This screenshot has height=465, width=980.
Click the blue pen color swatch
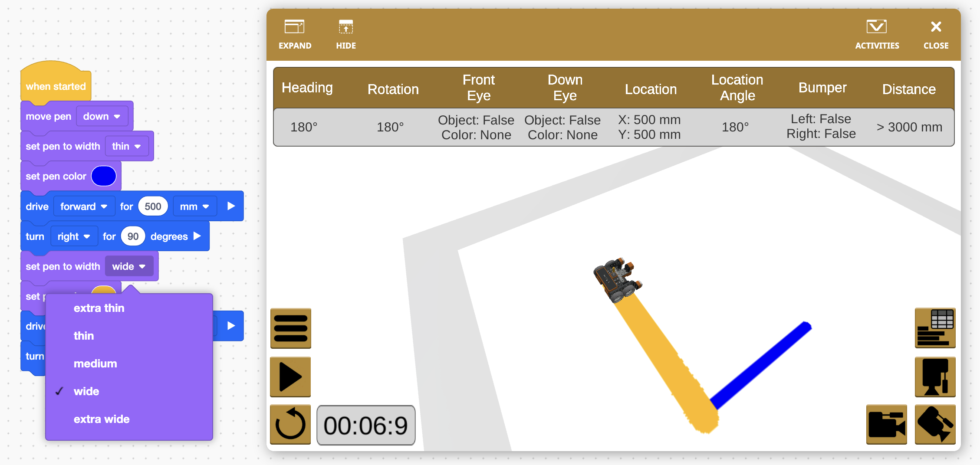[x=104, y=176]
